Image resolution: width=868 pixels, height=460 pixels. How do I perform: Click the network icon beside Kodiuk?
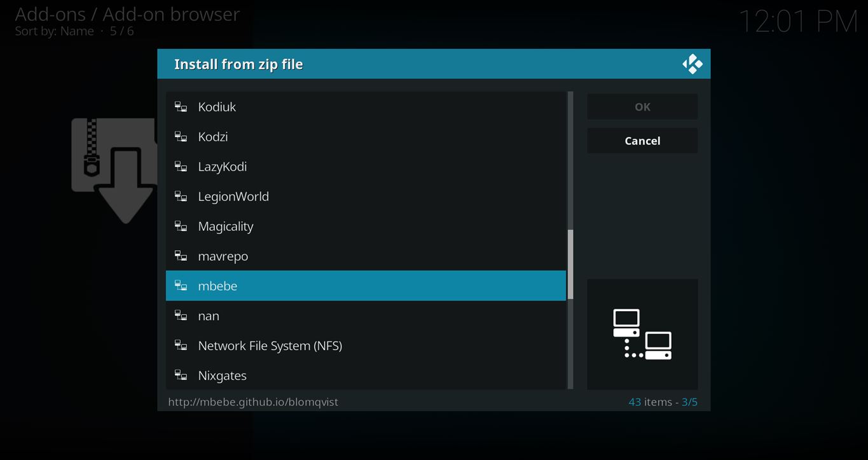pos(181,107)
